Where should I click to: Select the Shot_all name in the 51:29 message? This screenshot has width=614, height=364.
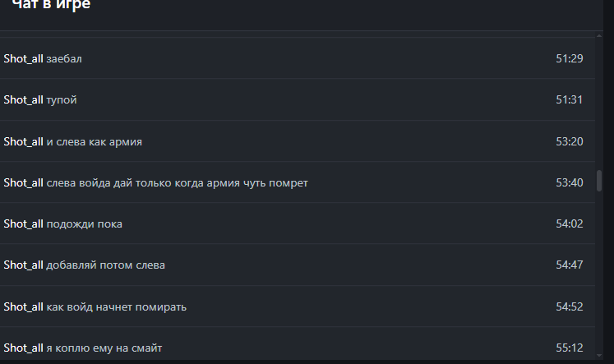23,58
